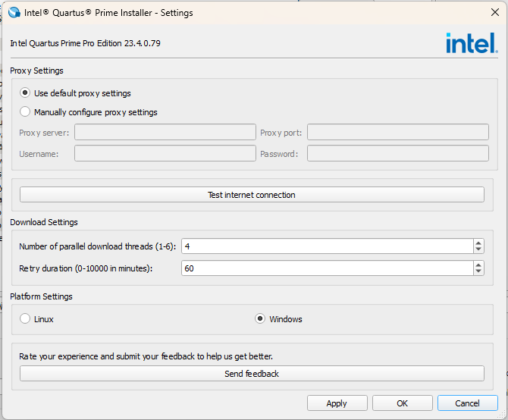The image size is (508, 420).
Task: Increase retry duration with up arrow
Action: point(478,265)
